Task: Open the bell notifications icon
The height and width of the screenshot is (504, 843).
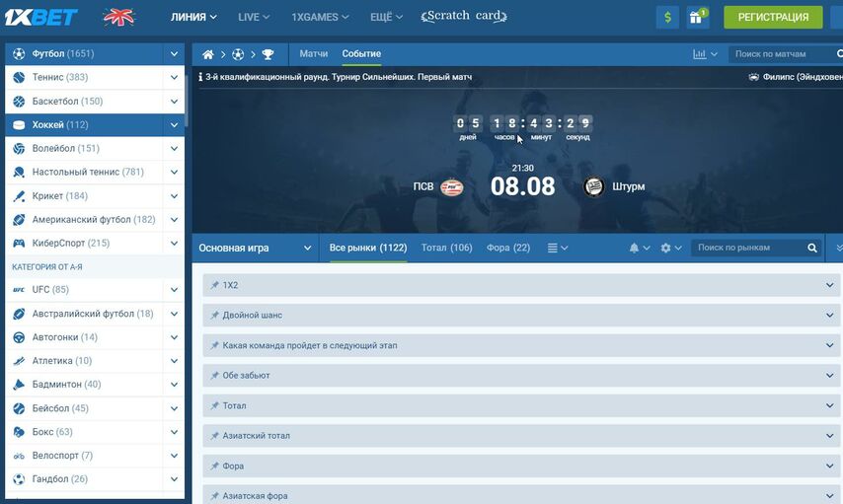Action: (x=634, y=248)
